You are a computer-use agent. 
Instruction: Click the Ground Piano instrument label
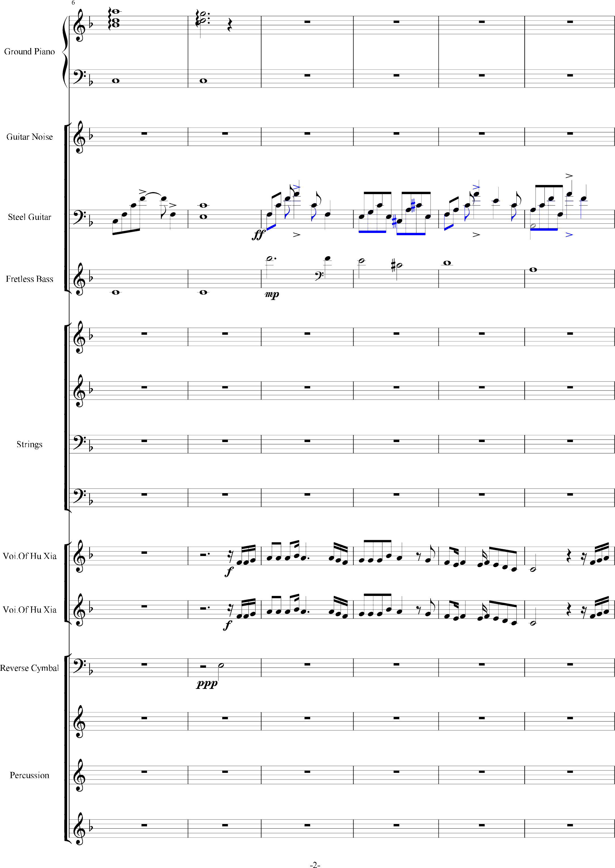pos(29,52)
